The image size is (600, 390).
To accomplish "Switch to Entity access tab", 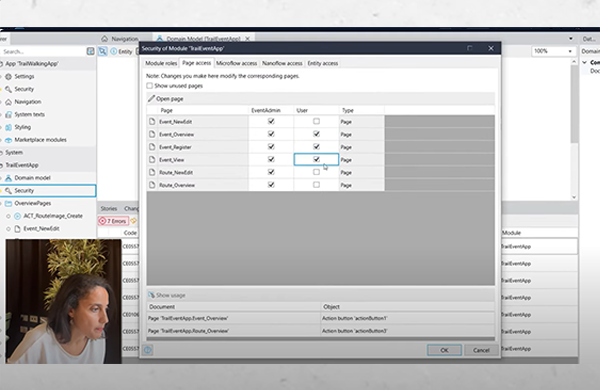I will (x=323, y=63).
